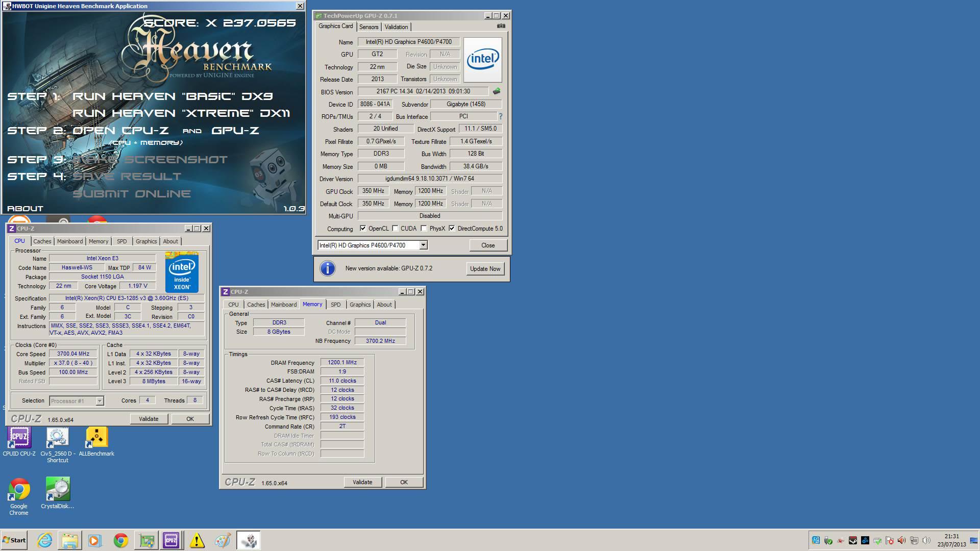The height and width of the screenshot is (551, 980).
Task: Click the Intel Xeon logo in CPU-Z
Action: [182, 272]
